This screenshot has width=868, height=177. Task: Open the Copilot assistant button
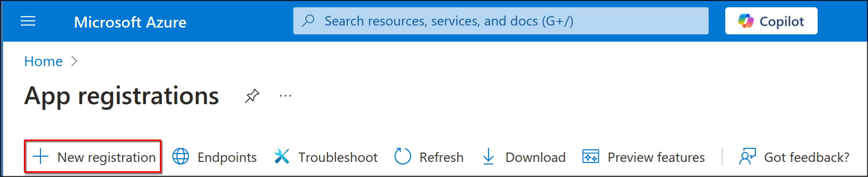click(771, 21)
